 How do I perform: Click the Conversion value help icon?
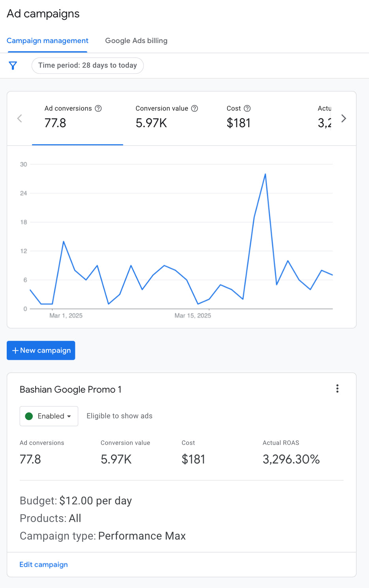194,108
